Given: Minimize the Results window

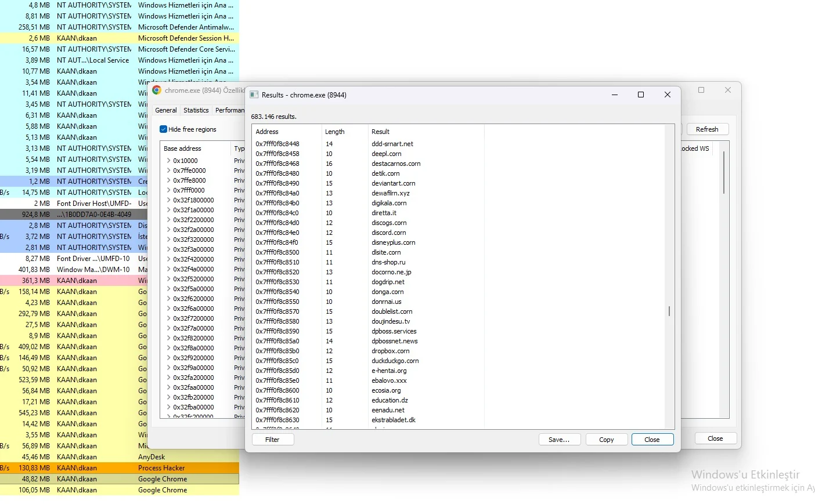Looking at the screenshot, I should click(614, 95).
